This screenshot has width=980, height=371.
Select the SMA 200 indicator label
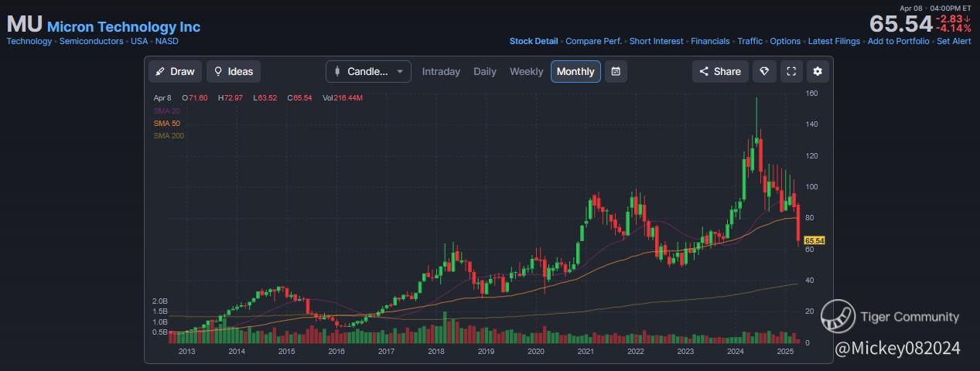point(169,135)
